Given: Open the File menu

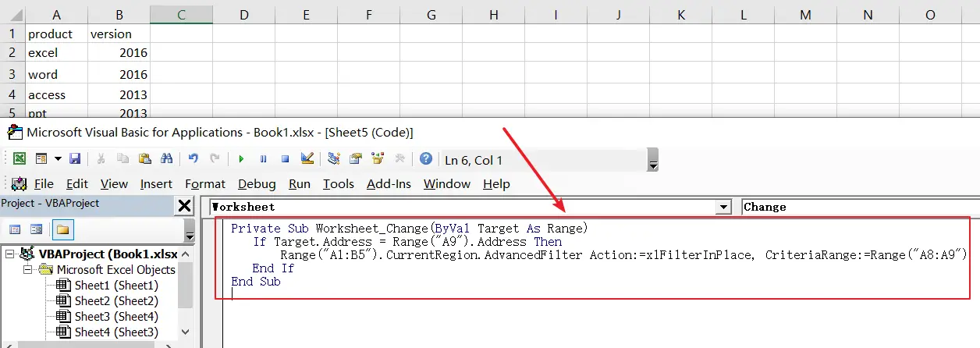Looking at the screenshot, I should click(44, 184).
